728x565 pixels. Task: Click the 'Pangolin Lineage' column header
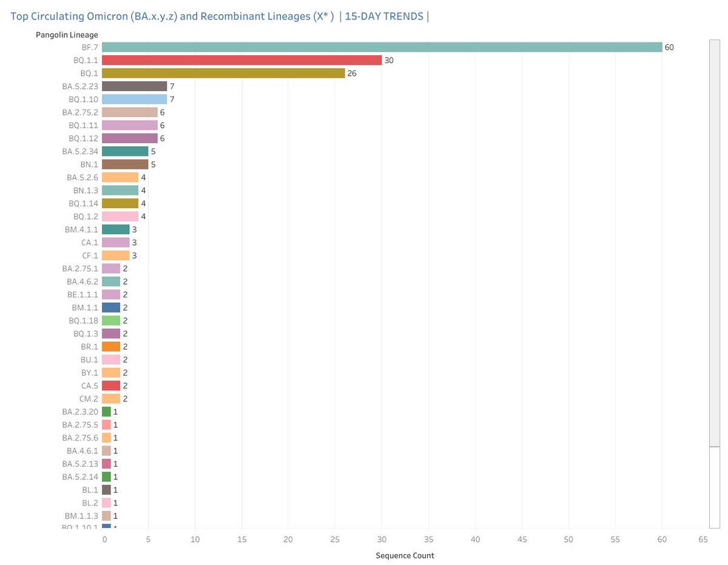[x=67, y=35]
